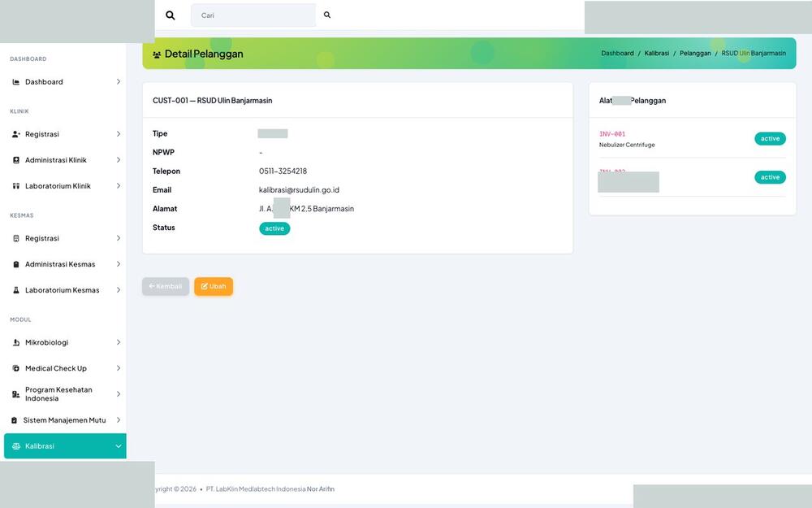
Task: Go to Pelanggan breadcrumb link
Action: click(695, 54)
